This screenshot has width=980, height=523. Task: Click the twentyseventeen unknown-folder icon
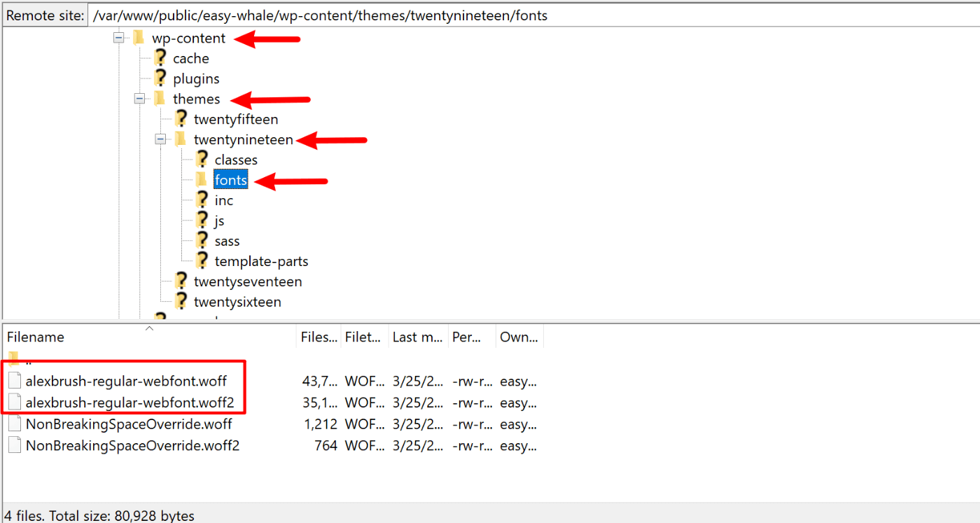click(x=181, y=281)
